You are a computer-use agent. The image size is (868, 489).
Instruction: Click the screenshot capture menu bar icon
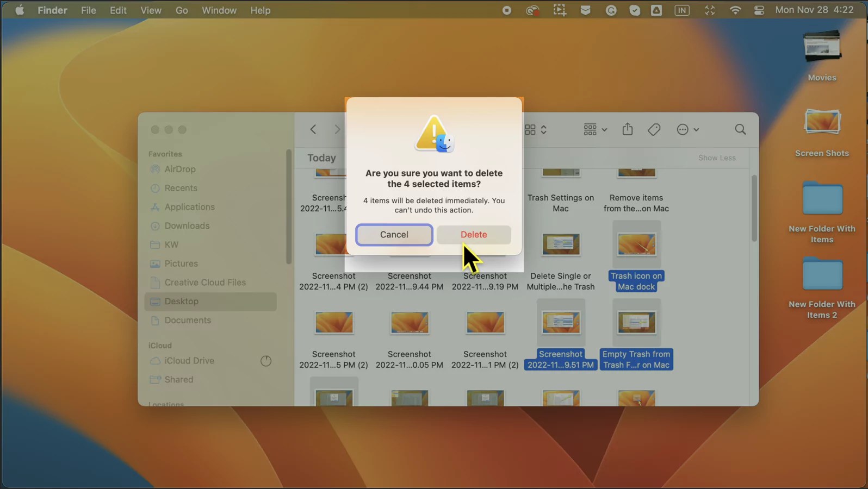[x=560, y=10]
